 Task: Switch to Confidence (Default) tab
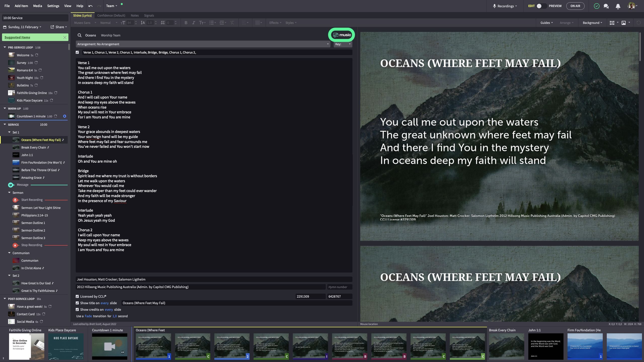111,15
